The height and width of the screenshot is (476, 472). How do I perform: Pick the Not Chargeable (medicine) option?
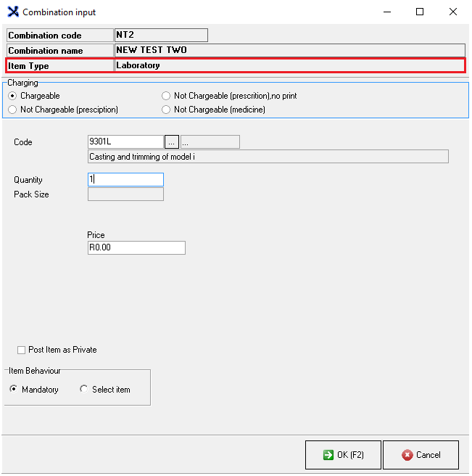(166, 110)
